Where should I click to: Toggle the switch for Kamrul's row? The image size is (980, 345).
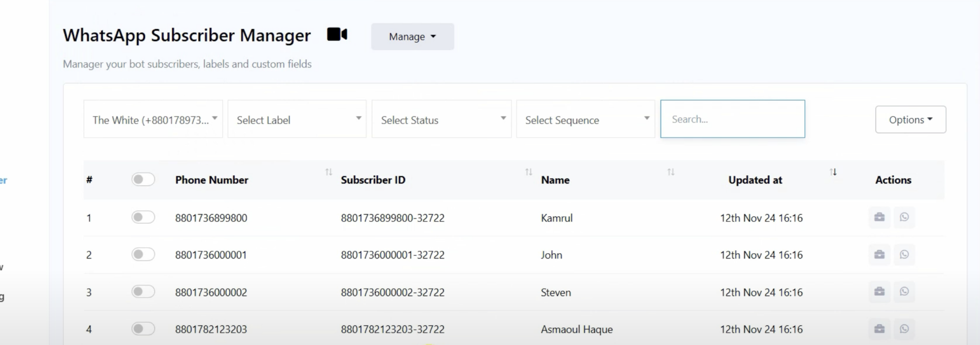143,217
